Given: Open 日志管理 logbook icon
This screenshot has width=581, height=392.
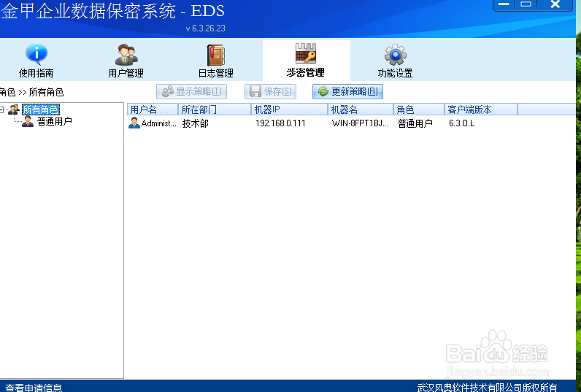Looking at the screenshot, I should pos(215,55).
